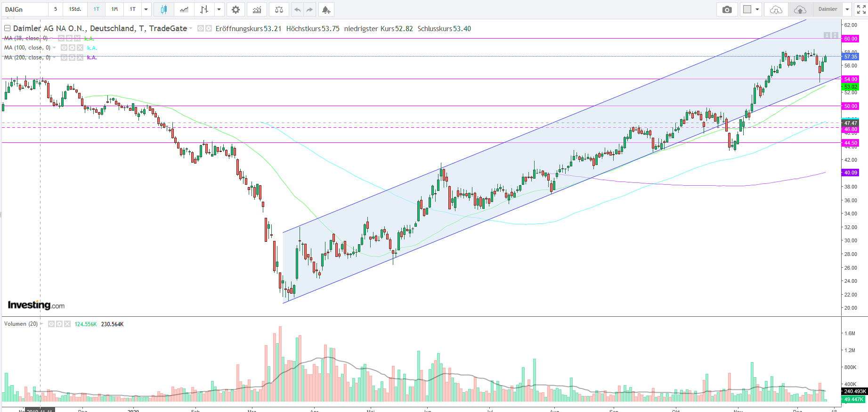
Task: Click the green 49.447K volume label
Action: (853, 399)
